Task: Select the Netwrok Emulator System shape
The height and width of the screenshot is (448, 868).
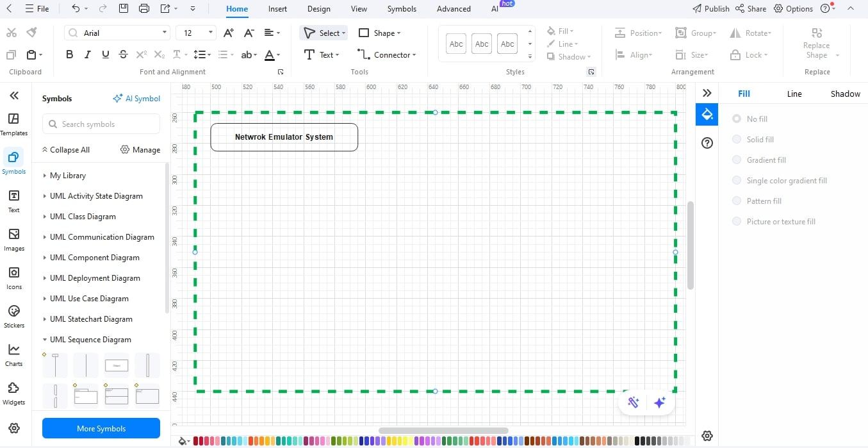Action: pyautogui.click(x=284, y=137)
